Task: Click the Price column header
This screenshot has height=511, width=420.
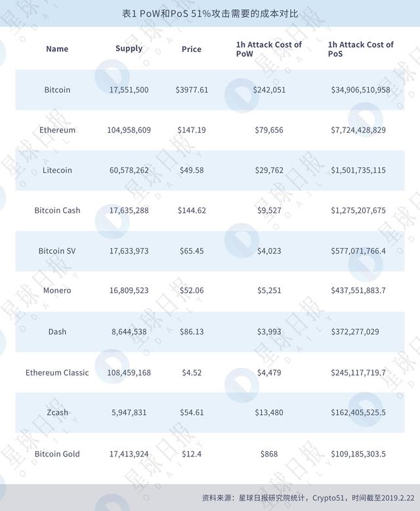Action: tap(192, 49)
